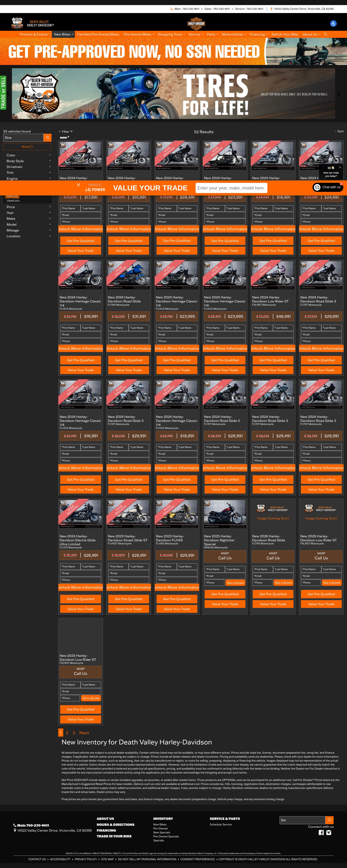Click the Death Valley Harley-Davidson dealer logo
This screenshot has height=868, width=347.
(32, 23)
